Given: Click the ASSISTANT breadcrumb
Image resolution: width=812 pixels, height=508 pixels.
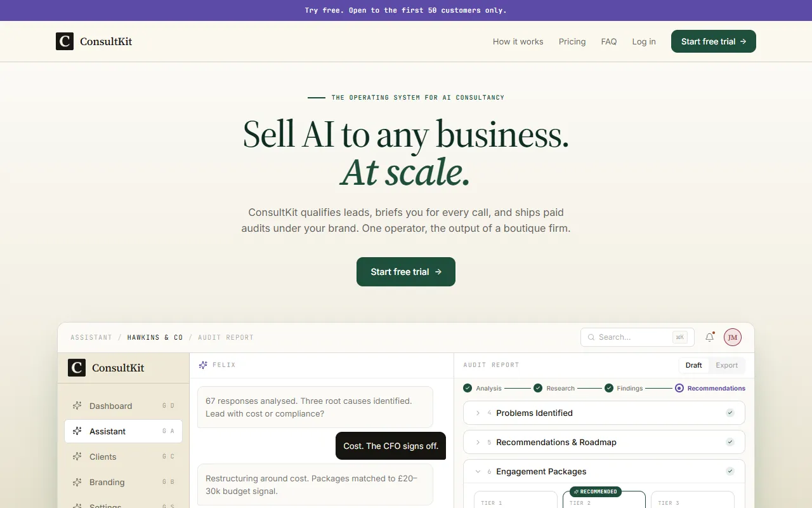Looking at the screenshot, I should pos(91,337).
